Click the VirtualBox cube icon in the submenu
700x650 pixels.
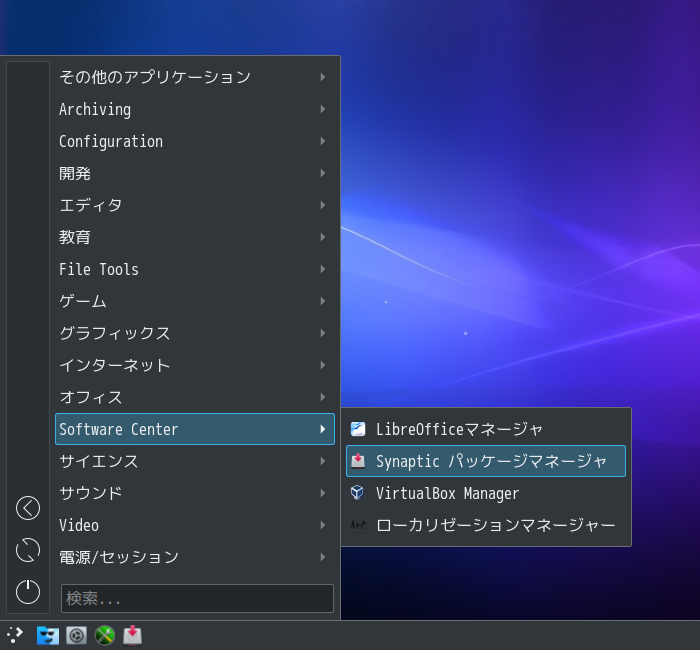[358, 493]
